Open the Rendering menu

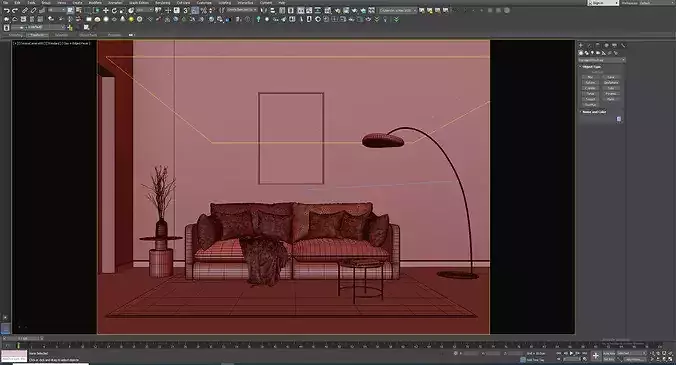pos(163,3)
